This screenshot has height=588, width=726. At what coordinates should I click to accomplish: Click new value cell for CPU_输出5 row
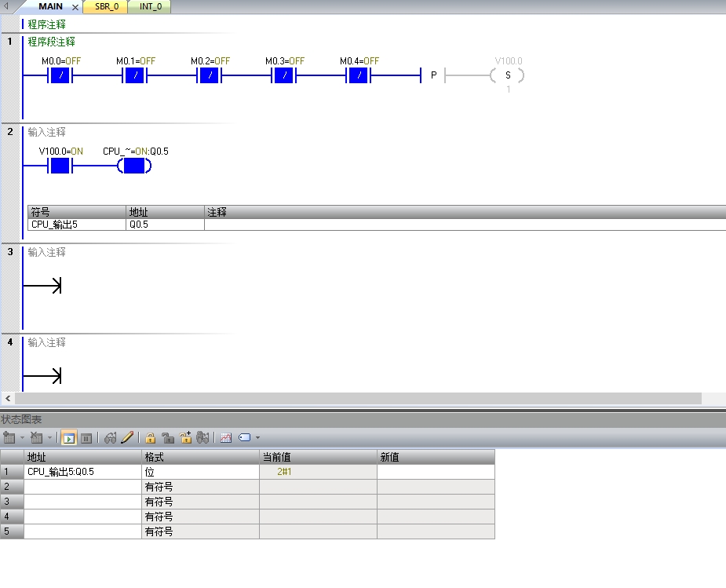pyautogui.click(x=436, y=472)
